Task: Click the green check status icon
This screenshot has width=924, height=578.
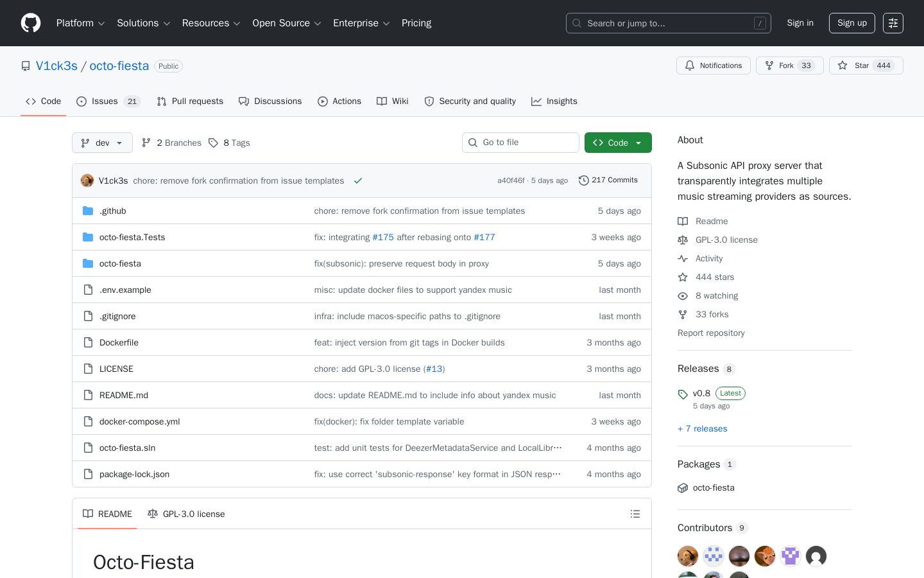Action: click(358, 180)
